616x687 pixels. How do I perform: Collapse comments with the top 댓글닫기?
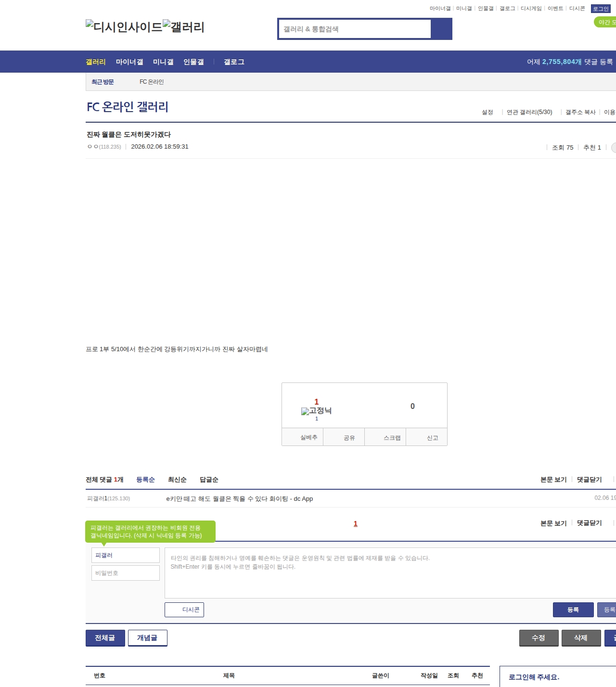tap(590, 480)
